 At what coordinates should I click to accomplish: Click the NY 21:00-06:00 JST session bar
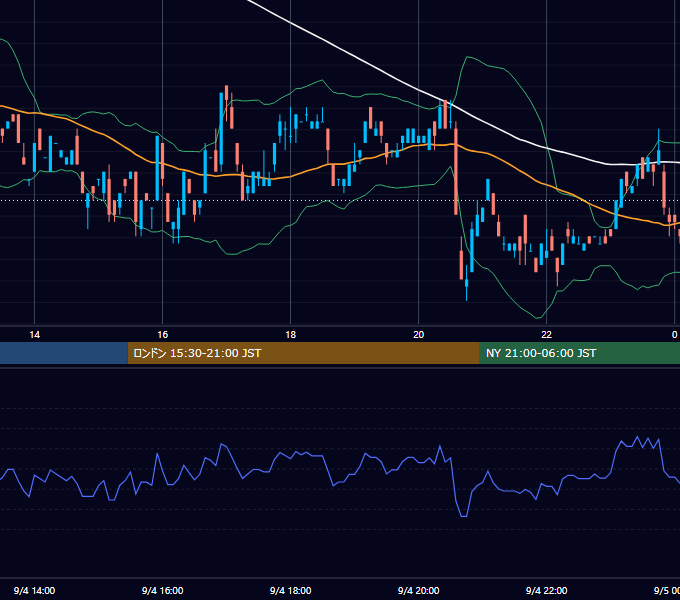580,353
